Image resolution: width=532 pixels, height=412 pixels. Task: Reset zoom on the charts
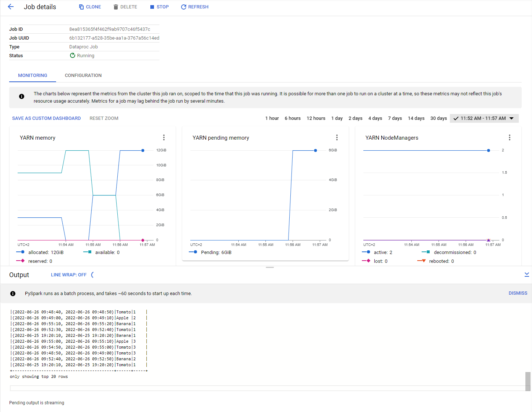(x=104, y=118)
